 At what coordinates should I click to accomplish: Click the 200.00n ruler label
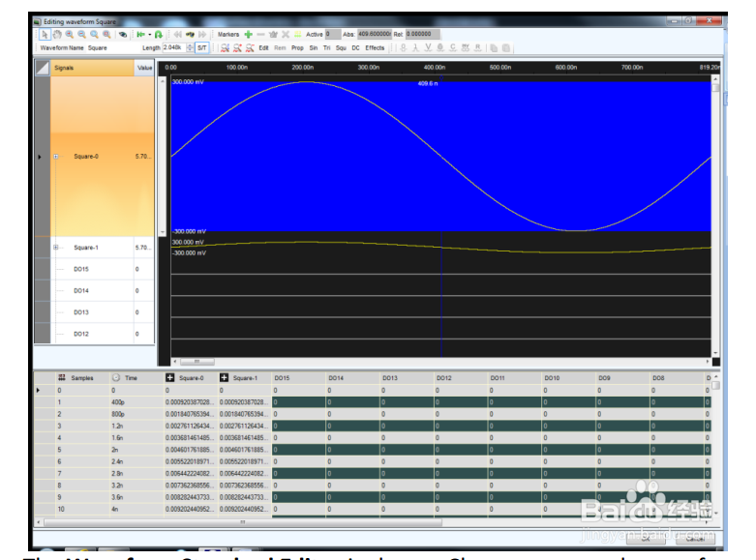(x=302, y=68)
